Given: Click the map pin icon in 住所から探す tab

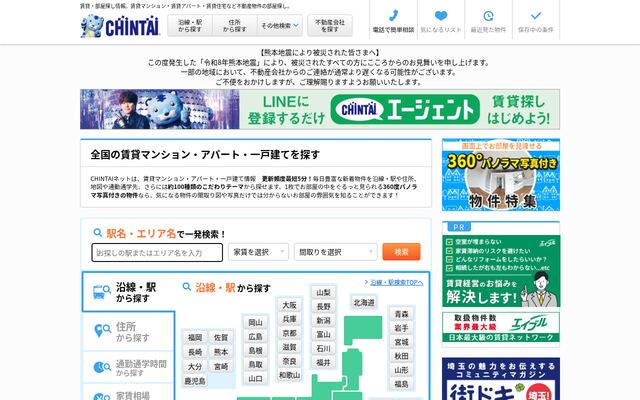Looking at the screenshot, I should 102,330.
